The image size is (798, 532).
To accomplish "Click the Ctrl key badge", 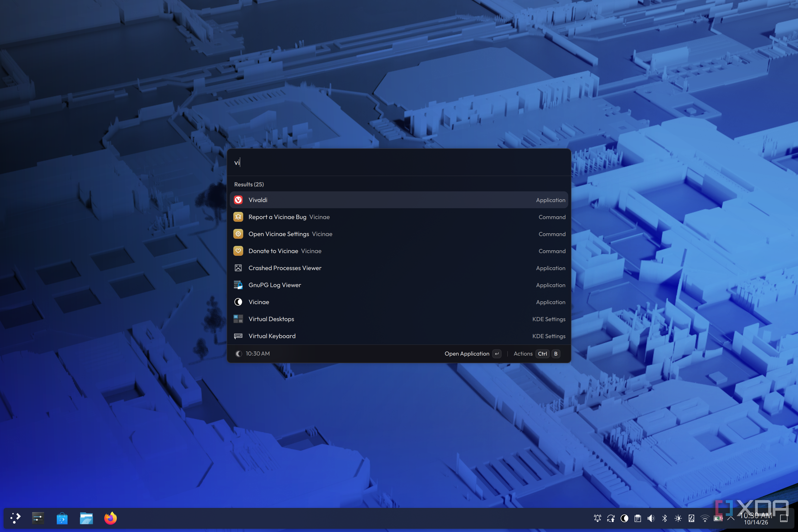I will [x=542, y=353].
